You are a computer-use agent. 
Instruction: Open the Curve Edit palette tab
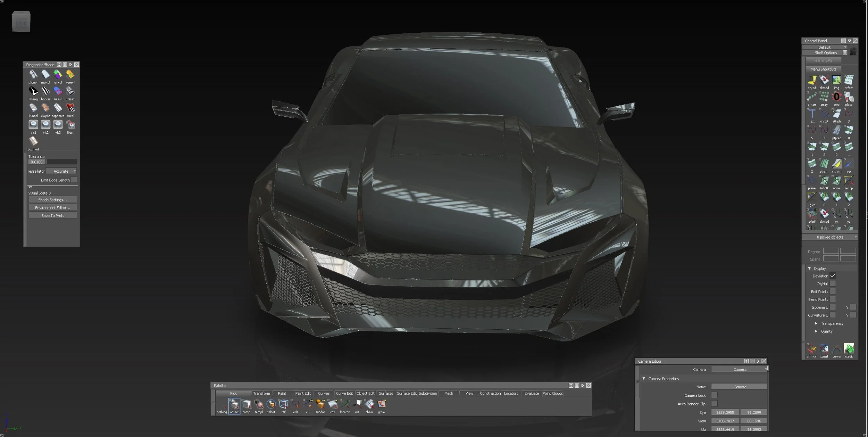344,394
